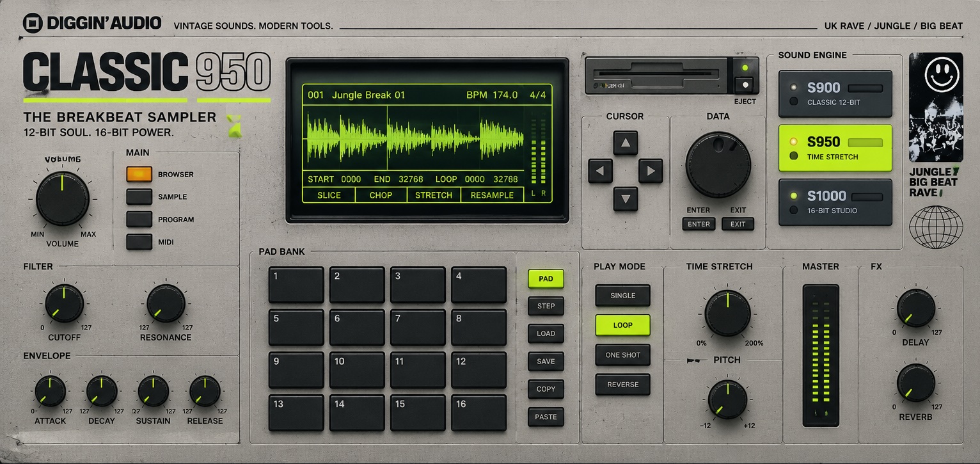Click the cursor left arrow button

[x=600, y=171]
